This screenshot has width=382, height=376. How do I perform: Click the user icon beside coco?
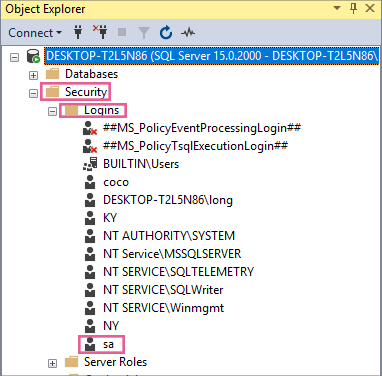[90, 182]
